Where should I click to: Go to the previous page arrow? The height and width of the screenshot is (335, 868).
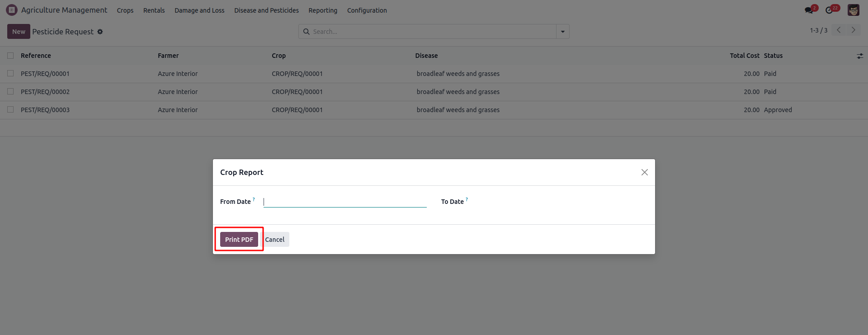(839, 30)
